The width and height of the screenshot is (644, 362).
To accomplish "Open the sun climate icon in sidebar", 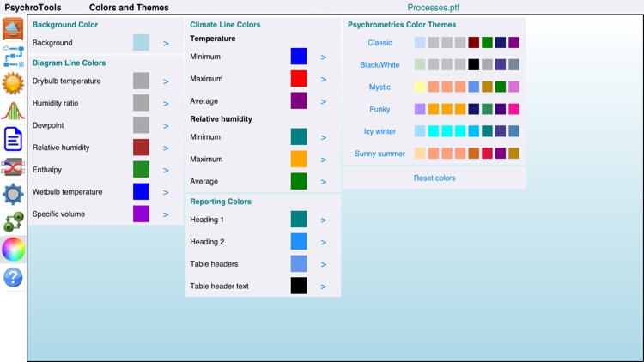I will 13,84.
